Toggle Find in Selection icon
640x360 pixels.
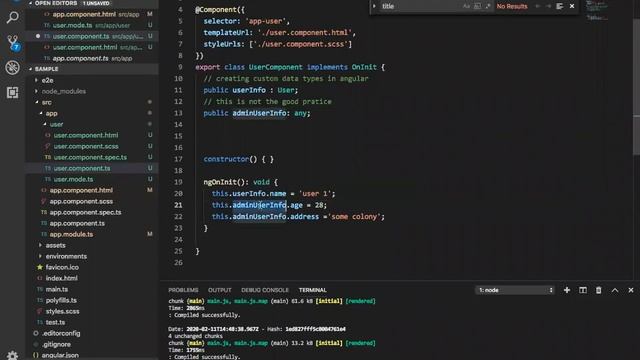[560, 6]
